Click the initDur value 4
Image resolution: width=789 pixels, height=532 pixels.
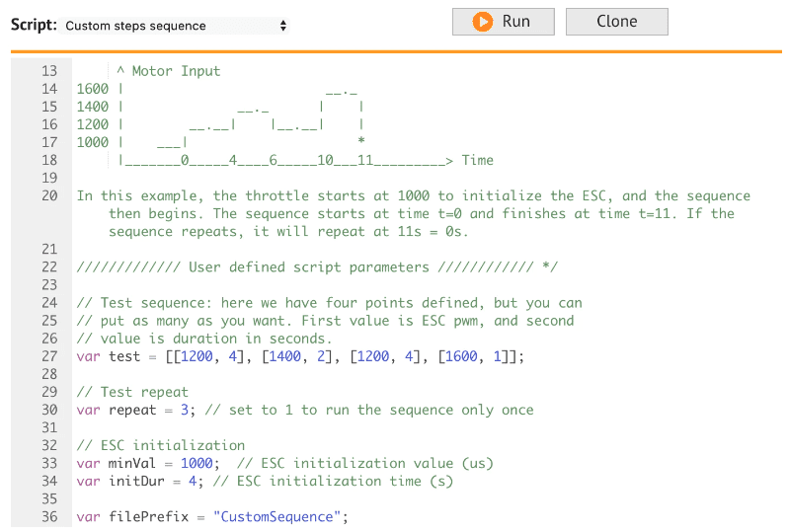point(193,482)
